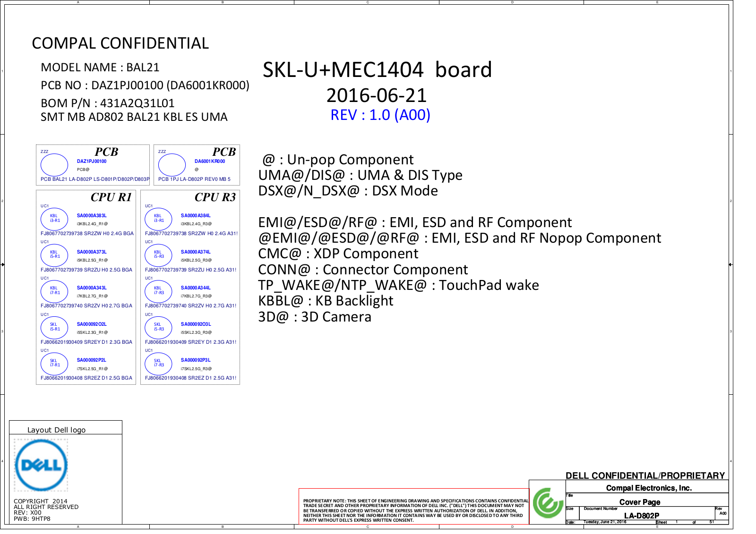This screenshot has width=756, height=534.
Task: Click the 'PCB NO : DAZ1PJ00100 (DA6001KR000)' line
Action: tap(145, 85)
